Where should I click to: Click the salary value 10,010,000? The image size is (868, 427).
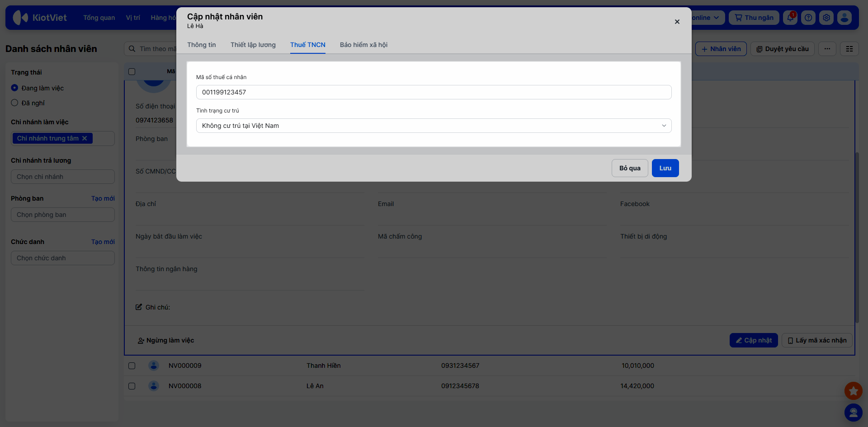(638, 366)
